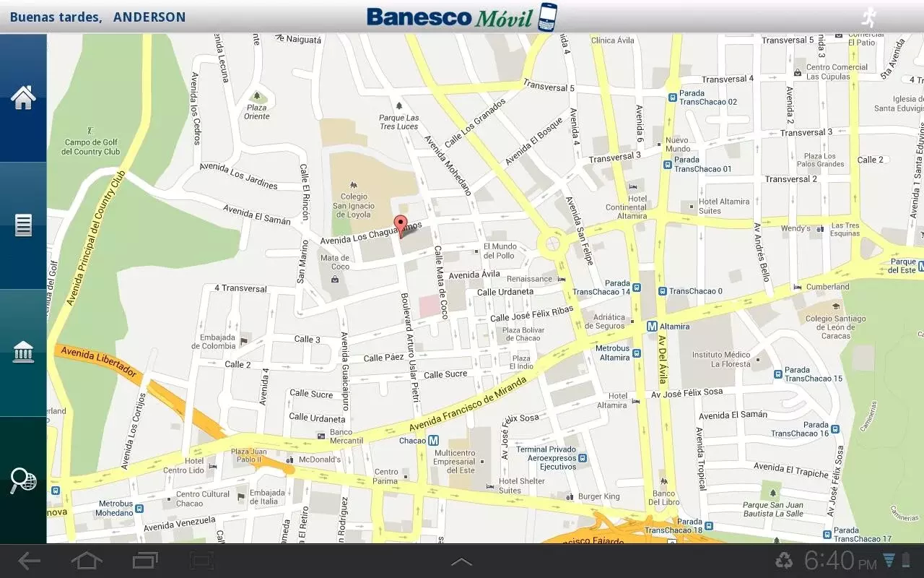Tap the Terminal Privado Aeroexpresos Ejecutivos label

coord(546,458)
